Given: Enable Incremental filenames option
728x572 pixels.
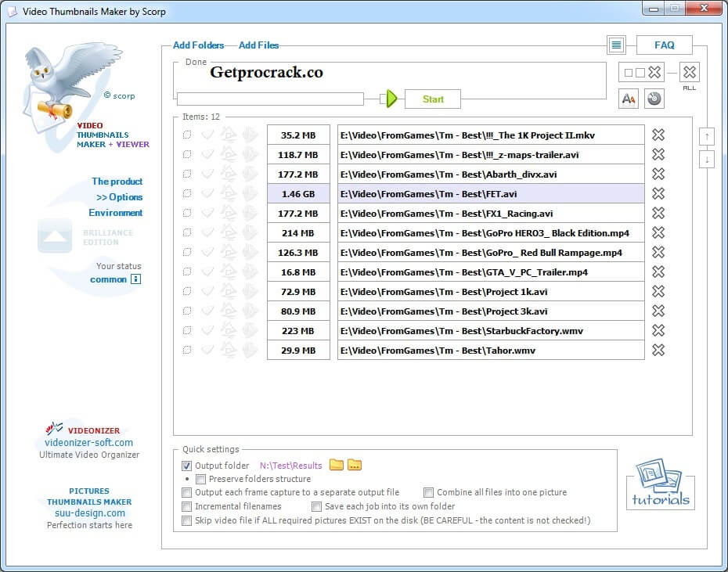Looking at the screenshot, I should [x=186, y=506].
